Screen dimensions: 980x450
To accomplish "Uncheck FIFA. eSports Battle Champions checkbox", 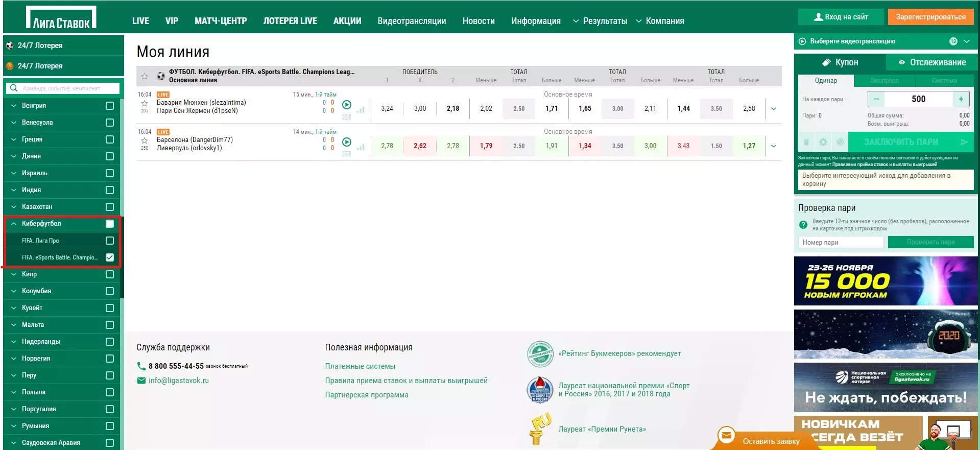I will pos(109,257).
